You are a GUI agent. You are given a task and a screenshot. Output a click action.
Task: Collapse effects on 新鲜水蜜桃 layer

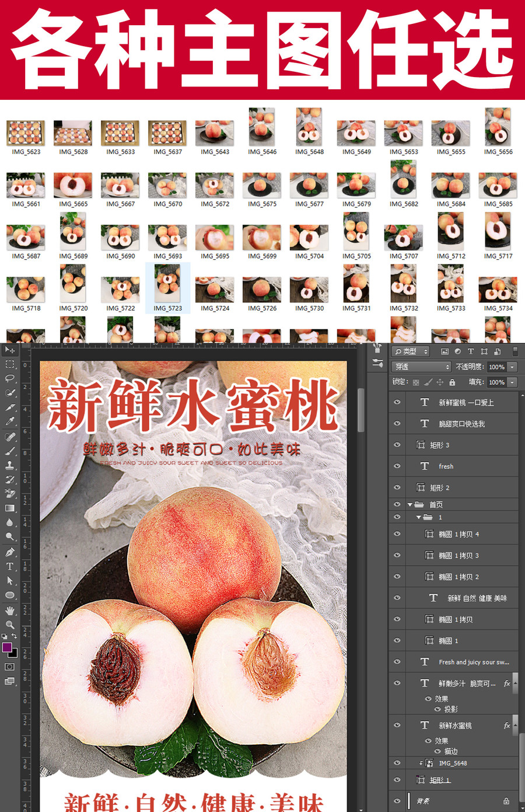point(515,725)
